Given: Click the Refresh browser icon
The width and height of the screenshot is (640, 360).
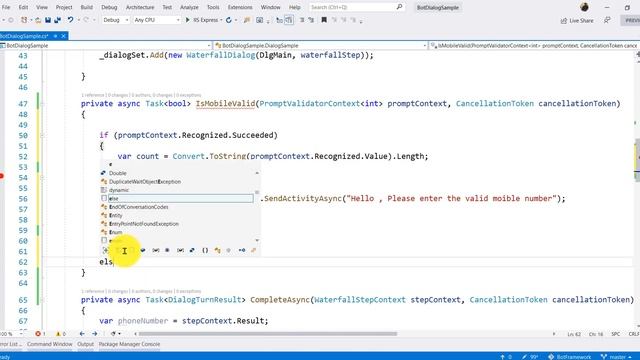Looking at the screenshot, I should pos(229,20).
